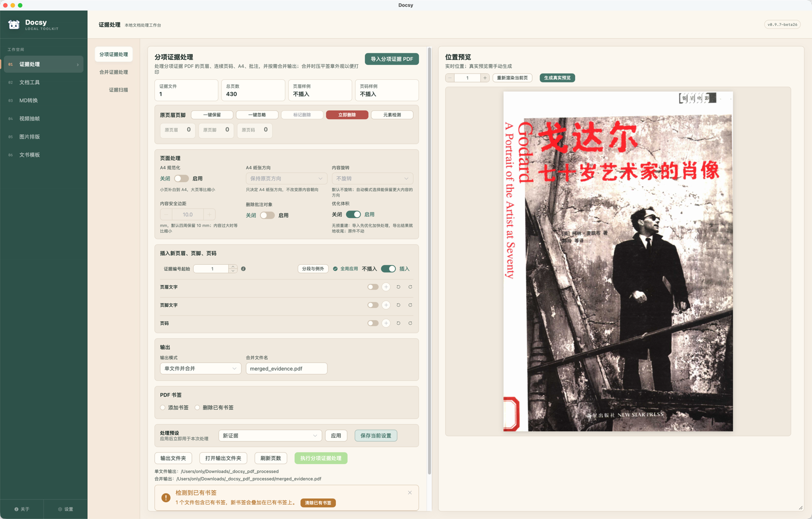Click 打开输出文件夹 button
The image size is (812, 519).
coord(223,458)
